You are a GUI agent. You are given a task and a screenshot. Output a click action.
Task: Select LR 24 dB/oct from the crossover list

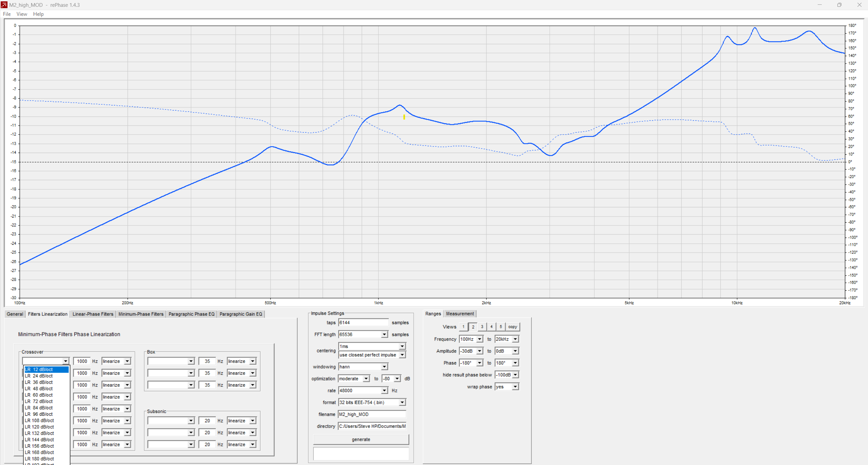(39, 376)
